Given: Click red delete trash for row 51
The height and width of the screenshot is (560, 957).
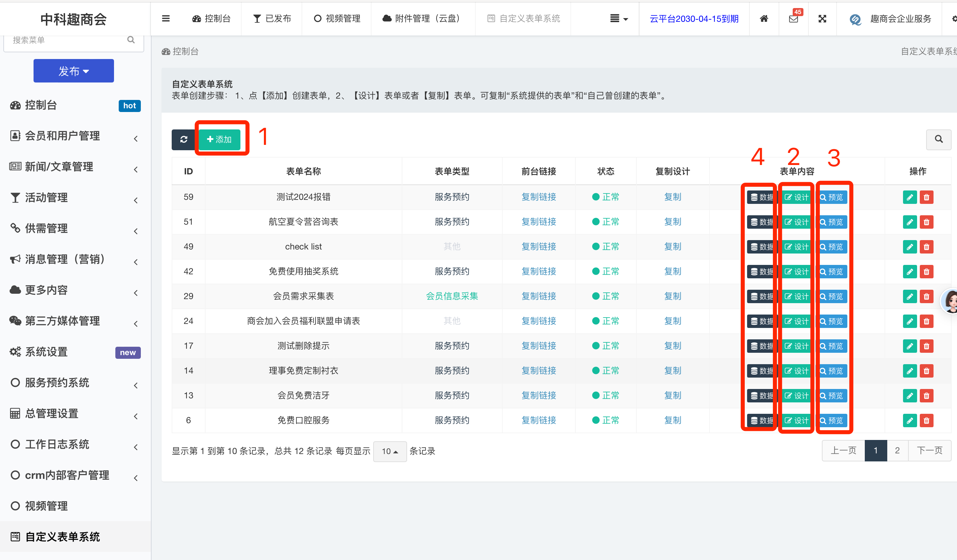Looking at the screenshot, I should coord(926,222).
